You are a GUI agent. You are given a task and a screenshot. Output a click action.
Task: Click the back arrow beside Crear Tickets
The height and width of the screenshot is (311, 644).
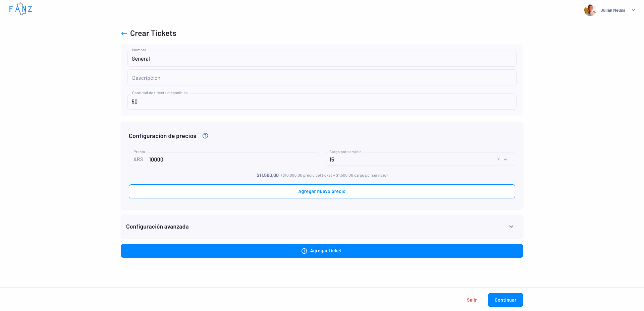tap(124, 34)
